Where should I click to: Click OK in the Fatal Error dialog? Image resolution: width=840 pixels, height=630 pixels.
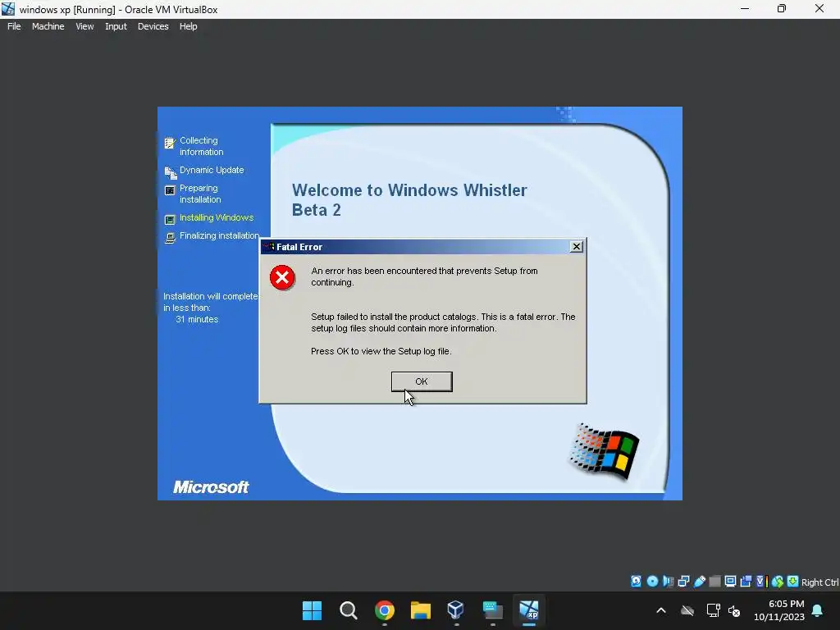pos(422,381)
